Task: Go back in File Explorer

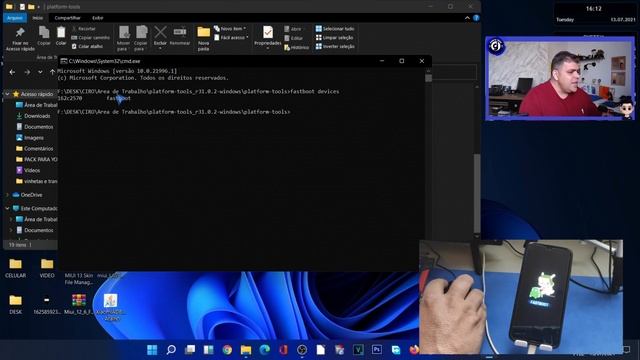Action: coord(12,72)
